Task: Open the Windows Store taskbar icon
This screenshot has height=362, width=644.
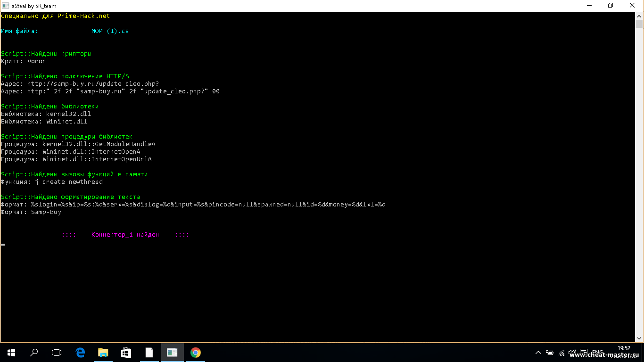Action: coord(126,352)
